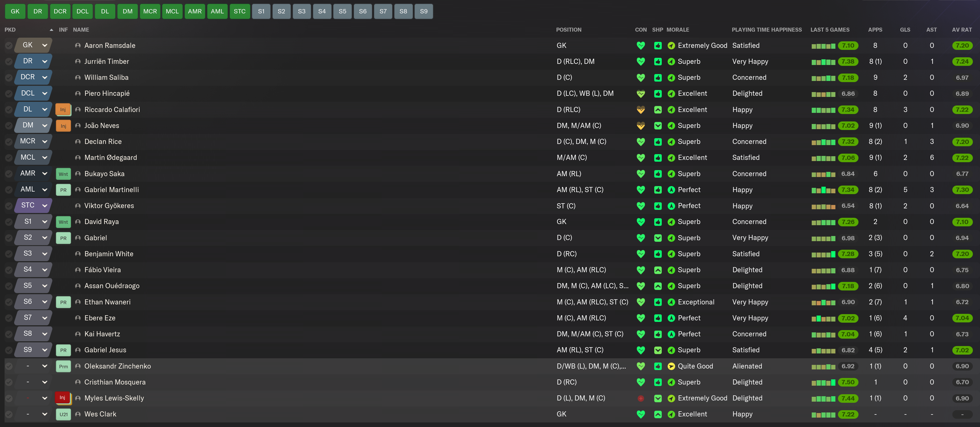The image size is (980, 427).
Task: Open Martin Ødegaard's player profile link
Action: 110,158
